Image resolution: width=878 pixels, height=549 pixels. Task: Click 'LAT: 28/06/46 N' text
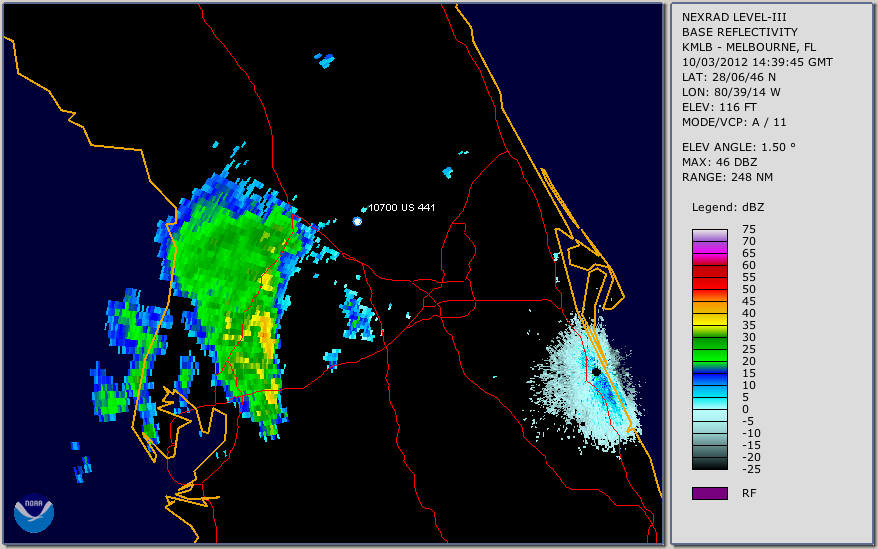pyautogui.click(x=728, y=77)
